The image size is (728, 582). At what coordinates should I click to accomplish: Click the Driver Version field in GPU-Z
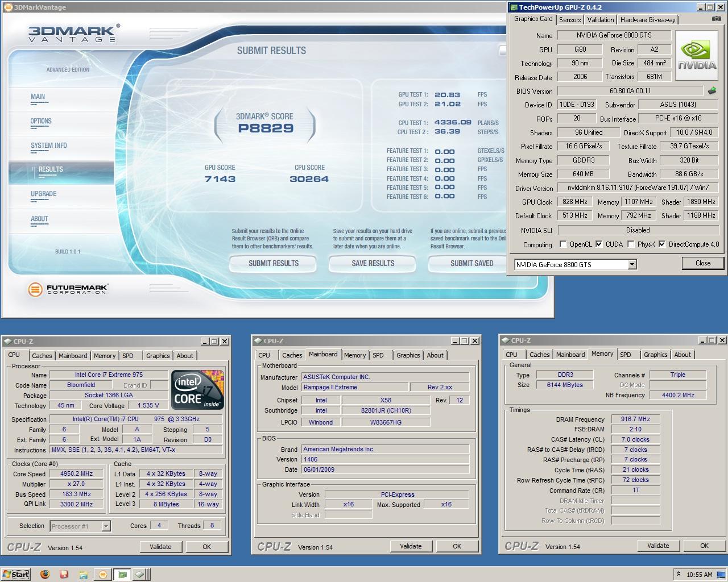point(638,188)
